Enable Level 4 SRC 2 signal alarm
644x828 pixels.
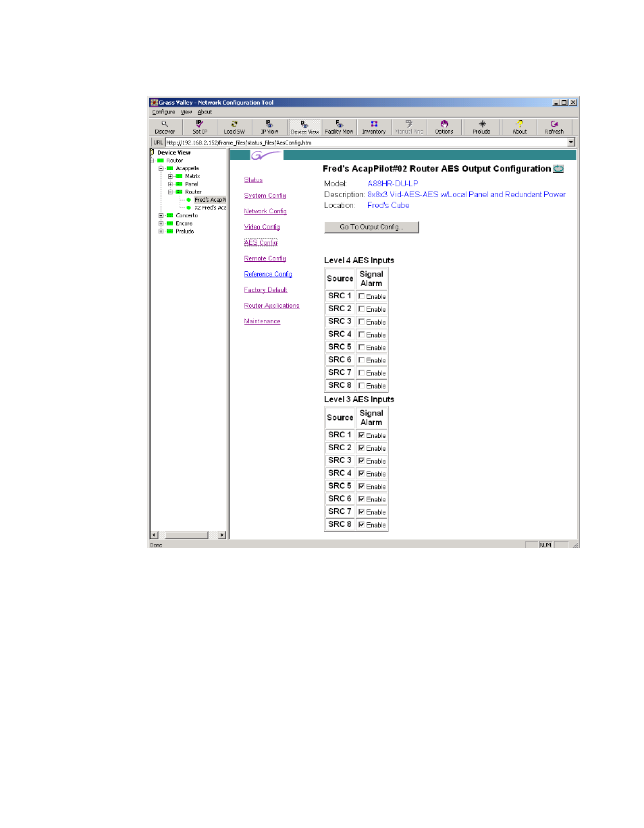coord(362,309)
